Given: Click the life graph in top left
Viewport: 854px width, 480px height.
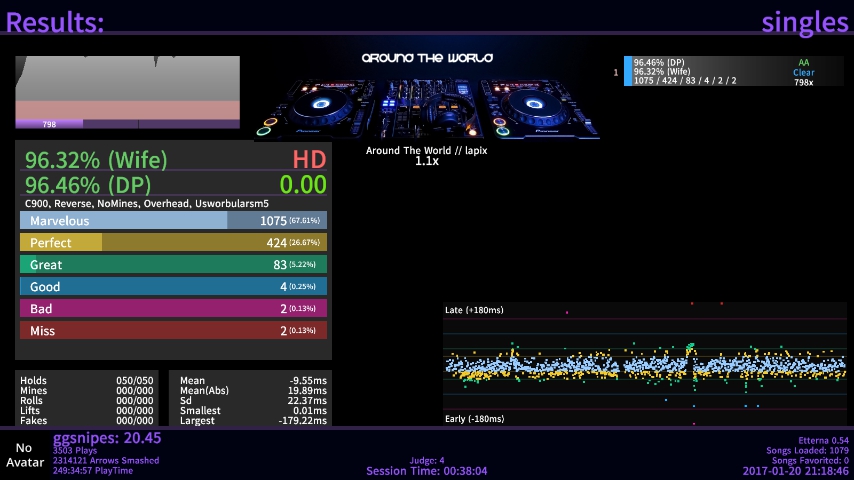Looking at the screenshot, I should [127, 87].
